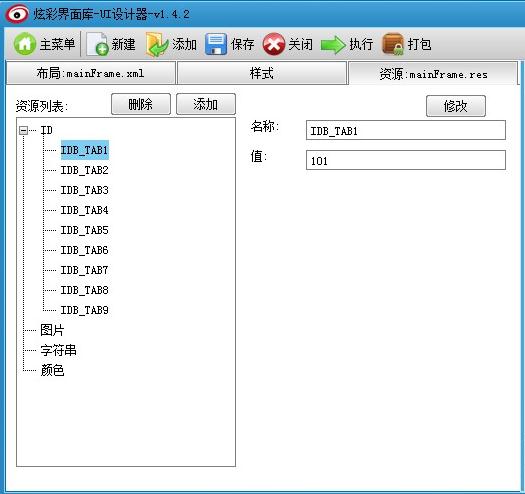This screenshot has height=494, width=525.
Task: Click the eye logo in title bar
Action: pyautogui.click(x=17, y=14)
